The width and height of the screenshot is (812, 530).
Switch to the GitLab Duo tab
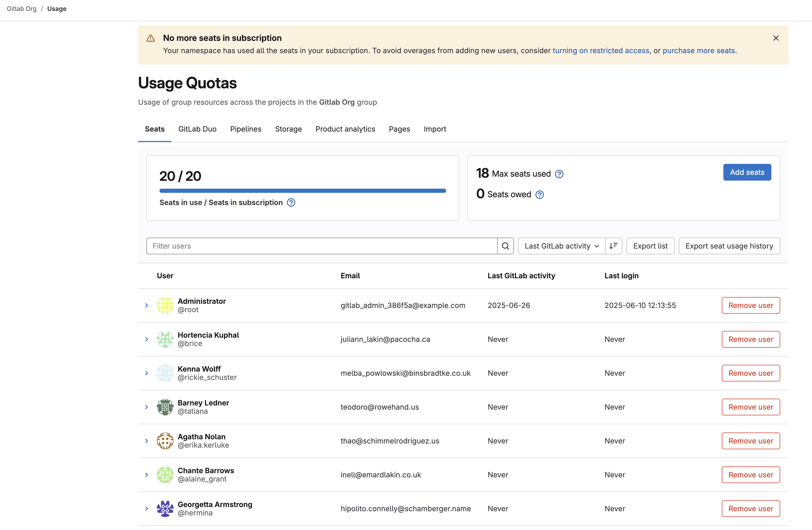(197, 129)
